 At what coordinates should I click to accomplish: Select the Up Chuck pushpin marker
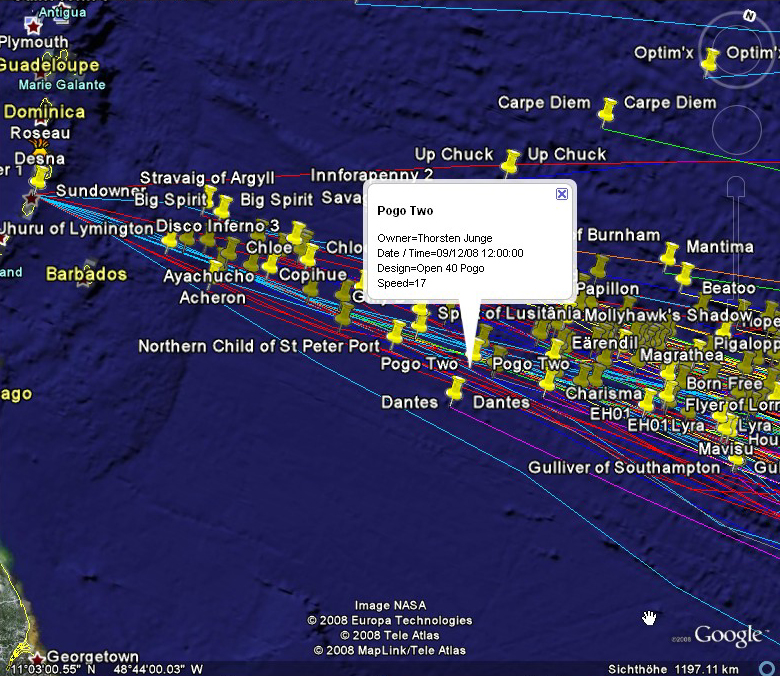pyautogui.click(x=510, y=161)
